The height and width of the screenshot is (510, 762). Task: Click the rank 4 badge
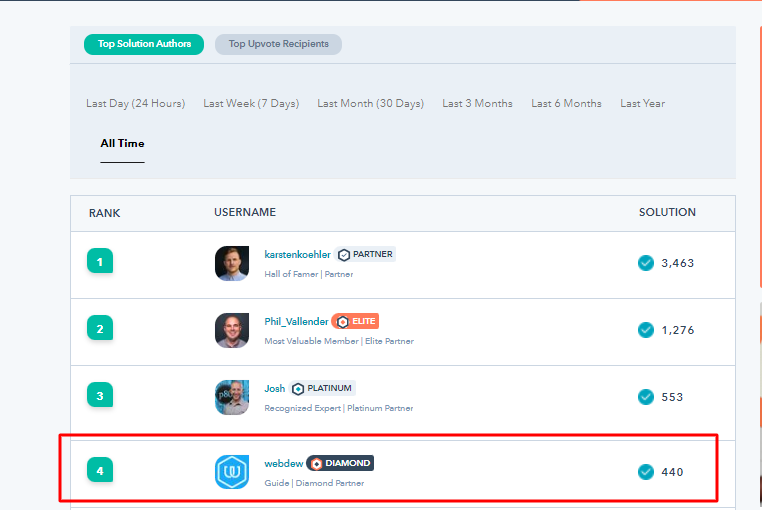(x=100, y=470)
